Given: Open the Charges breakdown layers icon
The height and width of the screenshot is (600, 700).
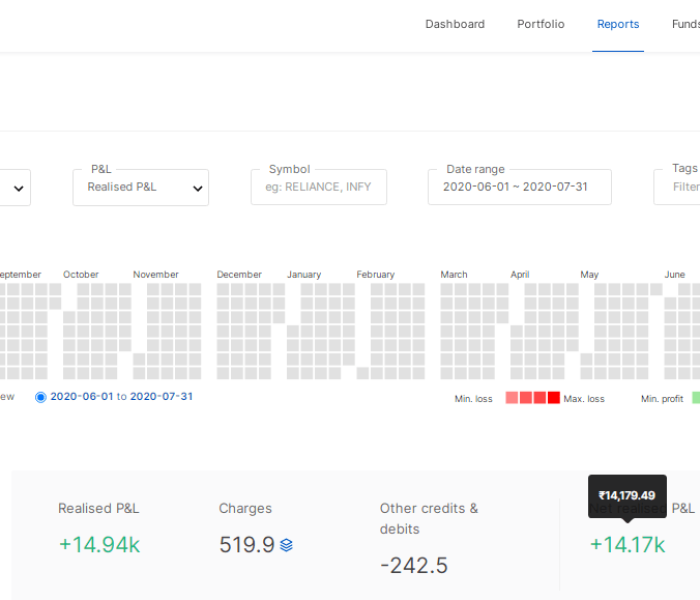Looking at the screenshot, I should (x=286, y=545).
